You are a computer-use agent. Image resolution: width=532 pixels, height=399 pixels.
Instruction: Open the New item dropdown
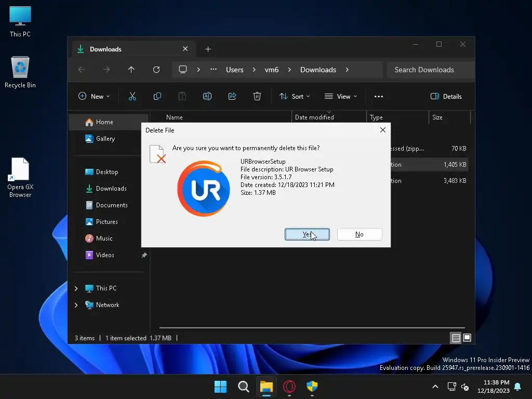click(94, 96)
